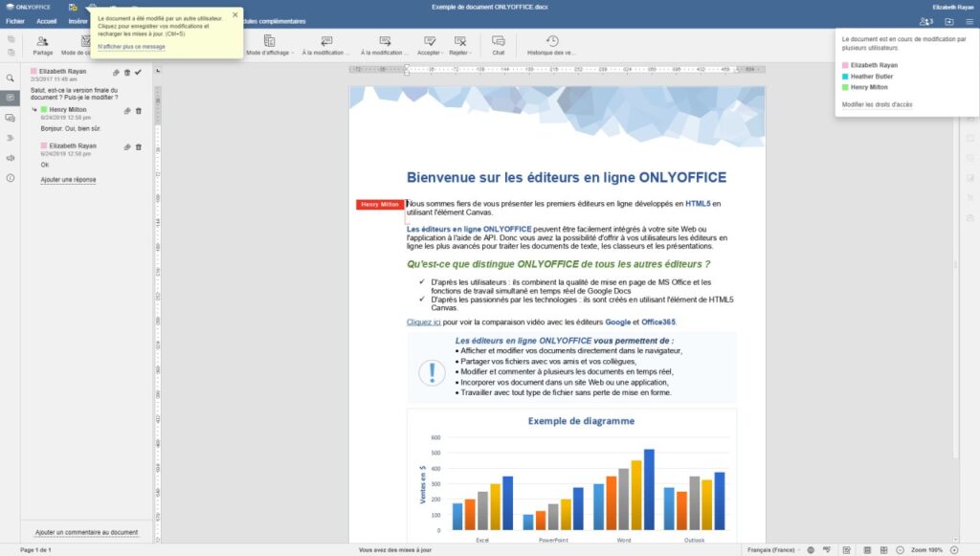This screenshot has width=980, height=556.
Task: Open the spell checking options icon
Action: click(827, 549)
